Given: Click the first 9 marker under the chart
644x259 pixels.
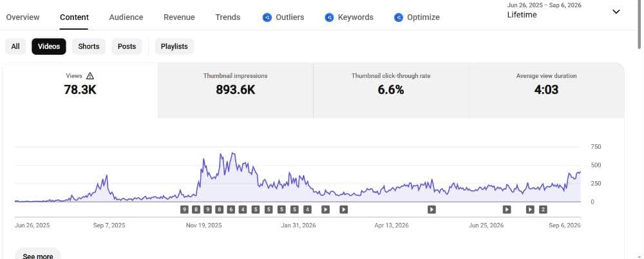Looking at the screenshot, I should tap(184, 209).
